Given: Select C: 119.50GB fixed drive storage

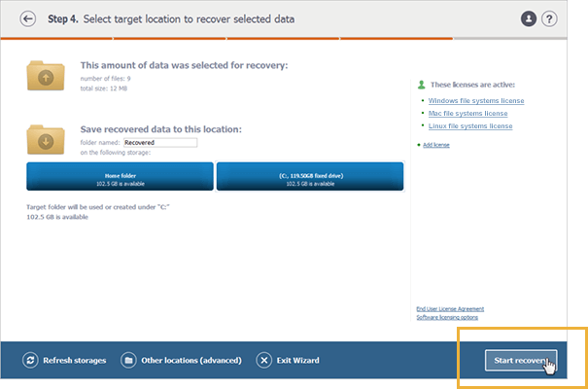Looking at the screenshot, I should (310, 176).
